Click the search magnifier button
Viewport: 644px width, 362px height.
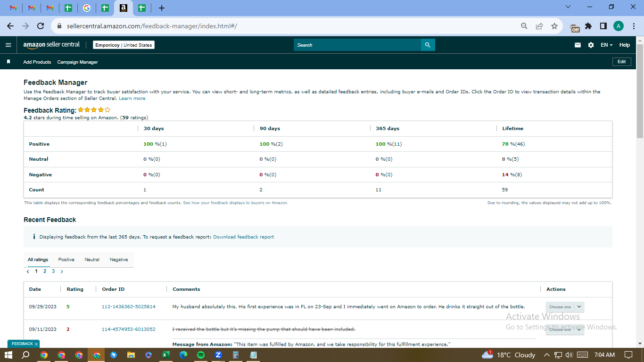(428, 45)
